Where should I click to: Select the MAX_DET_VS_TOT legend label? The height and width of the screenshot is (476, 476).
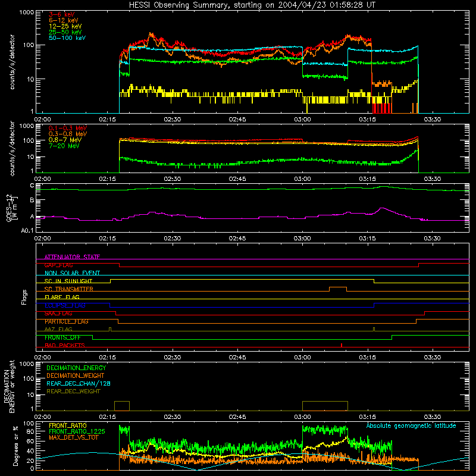tap(73, 437)
